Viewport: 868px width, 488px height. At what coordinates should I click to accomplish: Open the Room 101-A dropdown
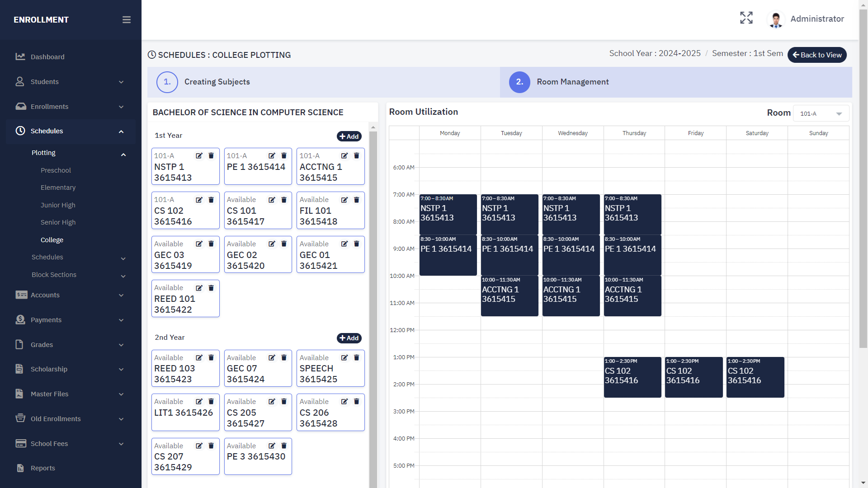pyautogui.click(x=821, y=113)
